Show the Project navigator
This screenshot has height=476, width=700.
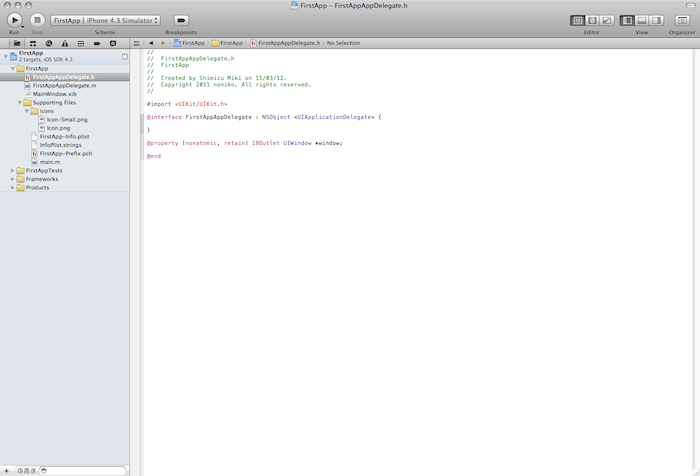[17, 43]
